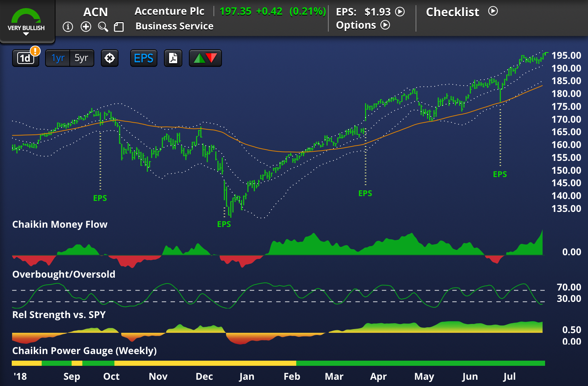Click the EPS marker near July
The width and height of the screenshot is (588, 386).
(500, 174)
